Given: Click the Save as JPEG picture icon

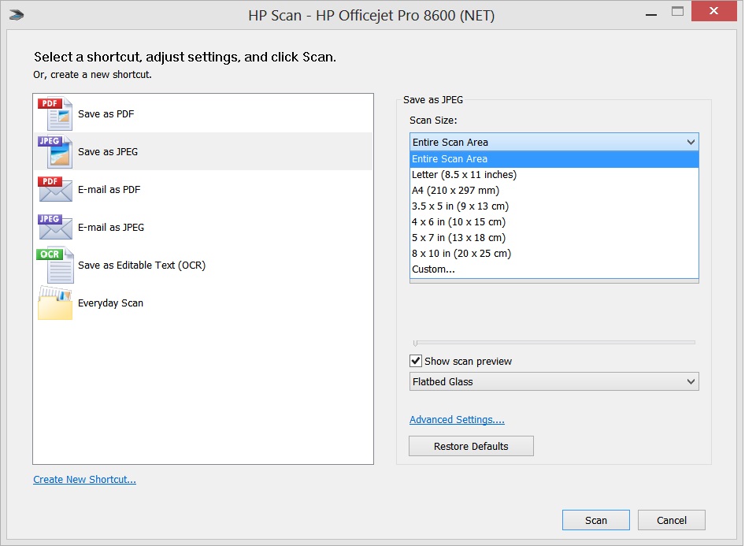Looking at the screenshot, I should pos(55,151).
